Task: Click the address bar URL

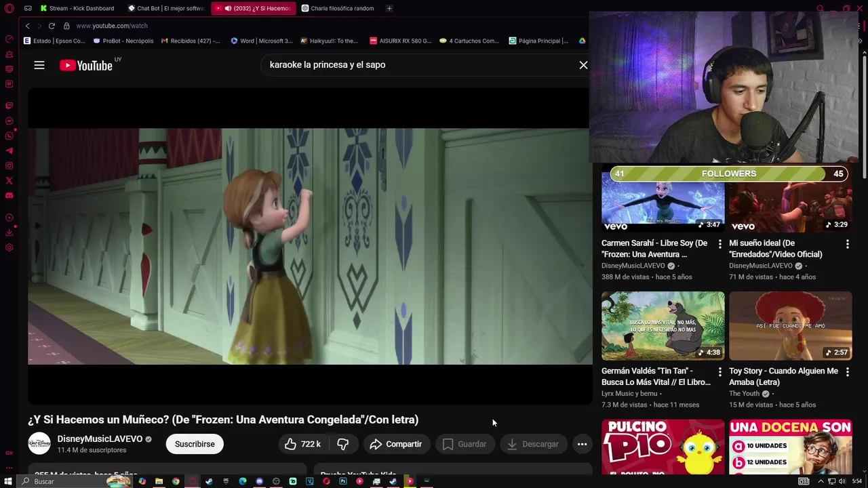Action: point(112,26)
